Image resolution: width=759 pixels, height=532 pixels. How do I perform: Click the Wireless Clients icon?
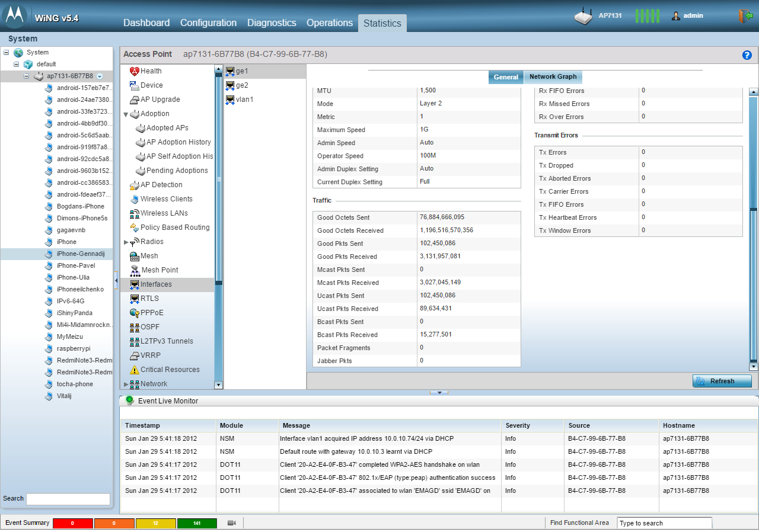click(x=135, y=199)
